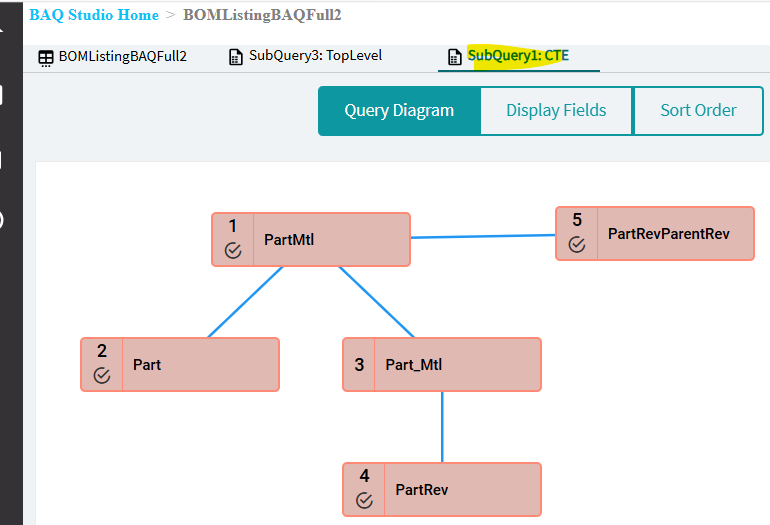Screen dimensions: 770x525
Task: Select the Part table node
Action: click(x=180, y=364)
